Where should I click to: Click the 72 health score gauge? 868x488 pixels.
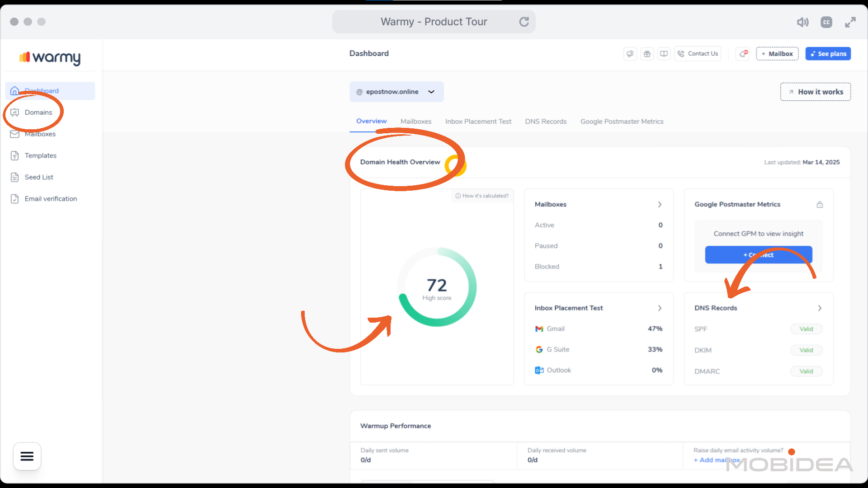point(437,287)
